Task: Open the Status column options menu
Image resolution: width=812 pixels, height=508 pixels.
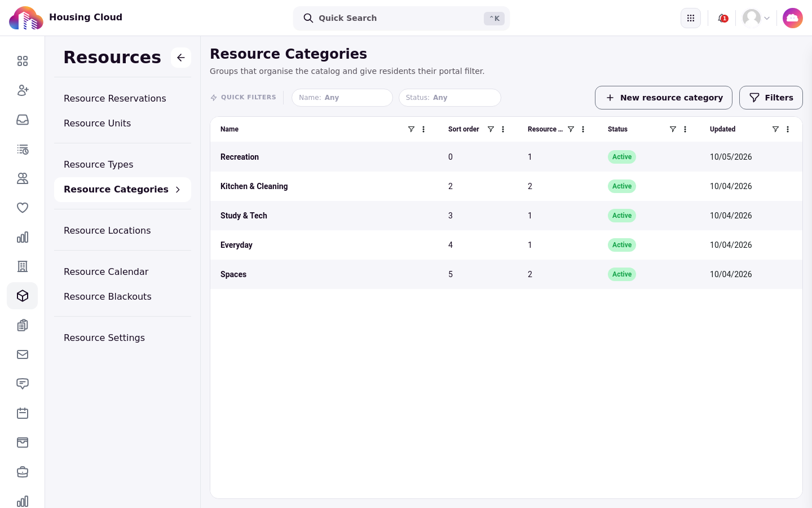Action: (685, 129)
